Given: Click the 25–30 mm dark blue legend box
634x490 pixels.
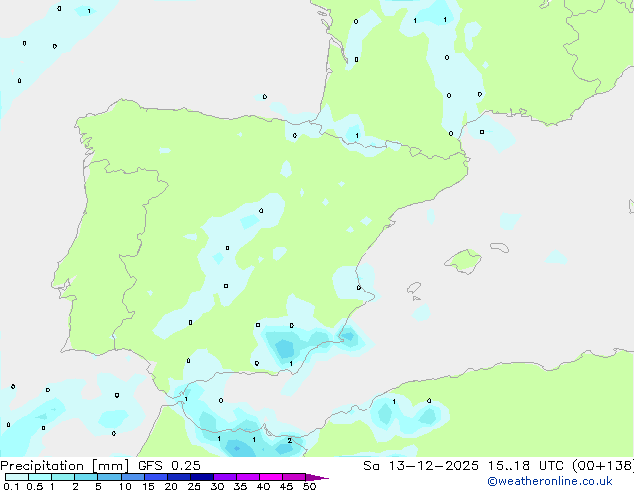Looking at the screenshot, I should coord(202,477).
